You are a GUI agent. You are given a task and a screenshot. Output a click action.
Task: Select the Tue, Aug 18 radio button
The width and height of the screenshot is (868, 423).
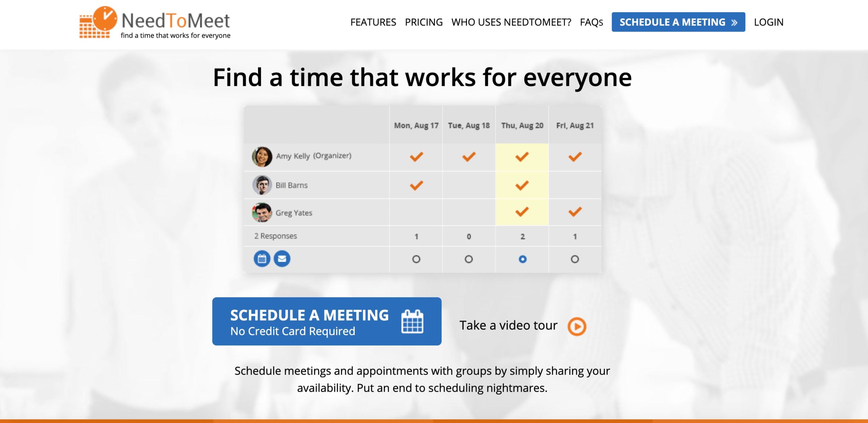469,259
